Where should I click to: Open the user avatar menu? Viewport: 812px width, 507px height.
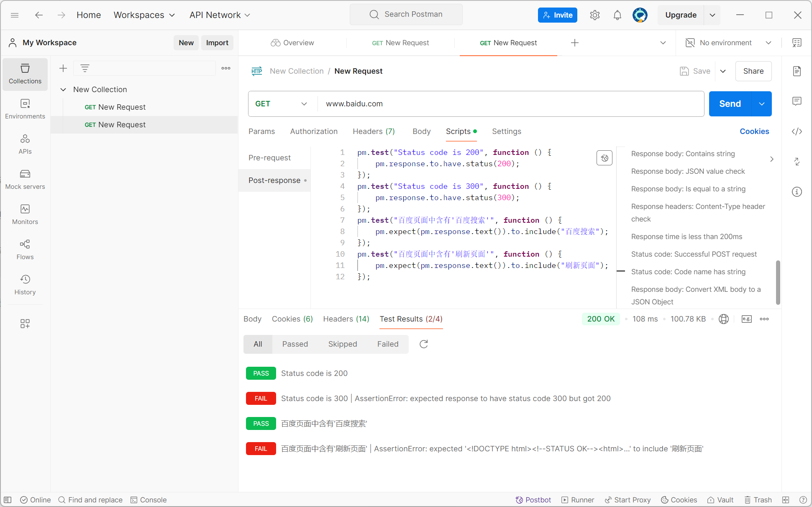click(640, 15)
